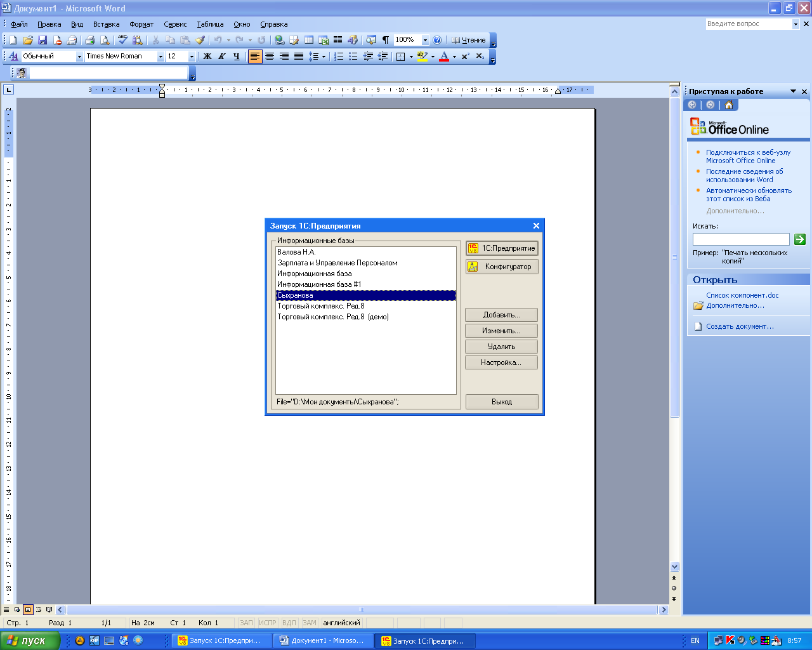Open the Вставка menu

coord(106,24)
